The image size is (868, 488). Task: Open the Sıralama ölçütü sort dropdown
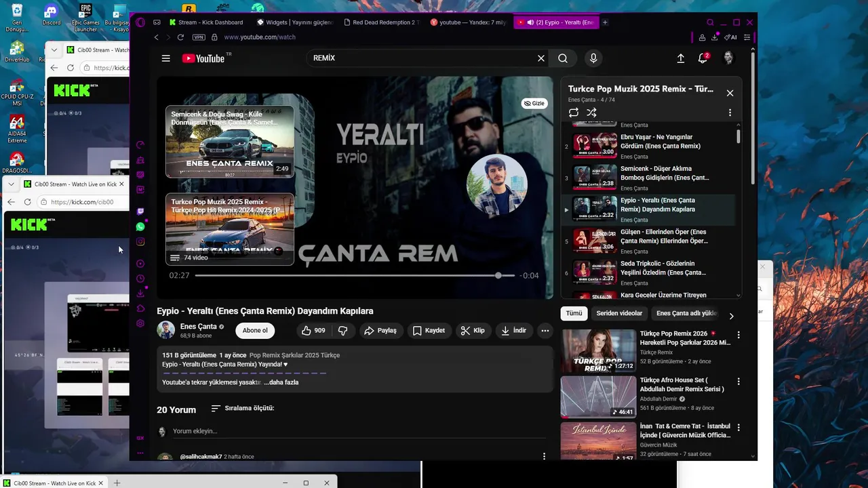242,408
